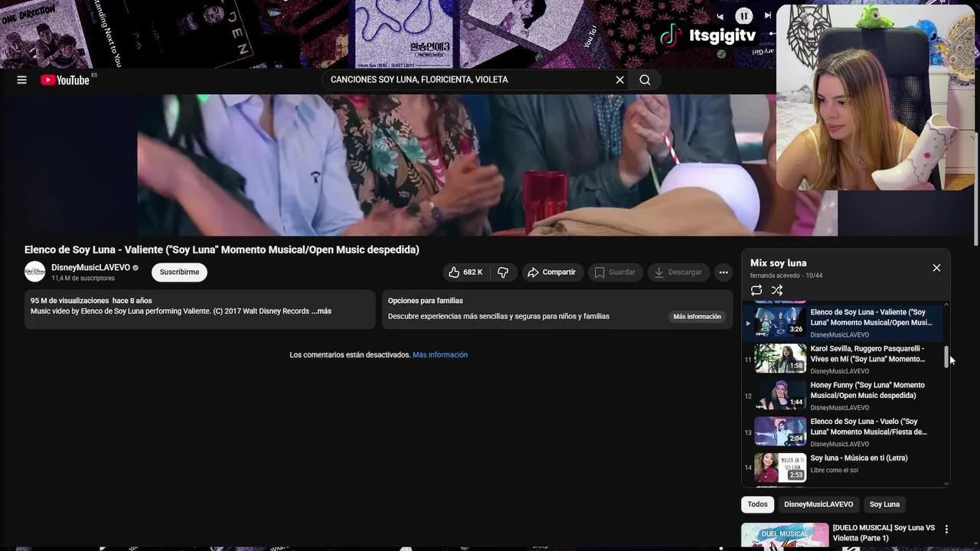Dislike the Valiente video

[x=503, y=272]
